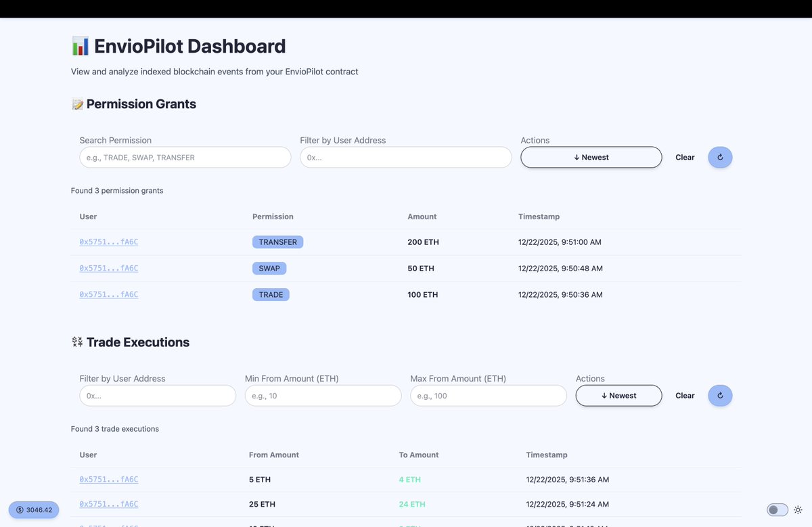Change Permission Grants sort from Newest

click(591, 157)
